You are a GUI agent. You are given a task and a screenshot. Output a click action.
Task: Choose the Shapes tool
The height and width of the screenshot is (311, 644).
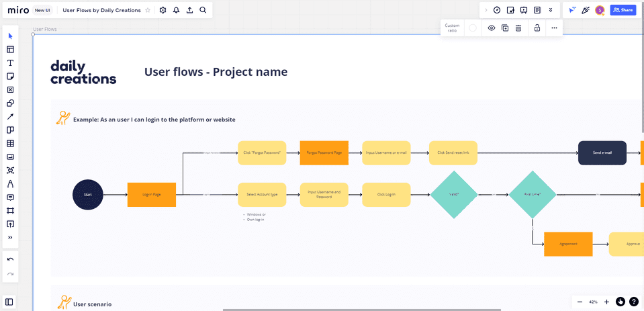(10, 103)
